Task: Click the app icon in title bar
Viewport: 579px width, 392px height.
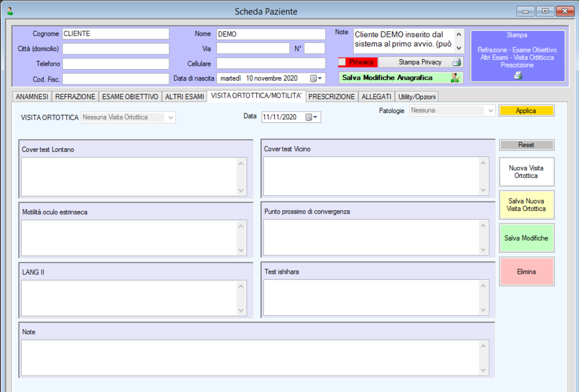Action: (10, 11)
